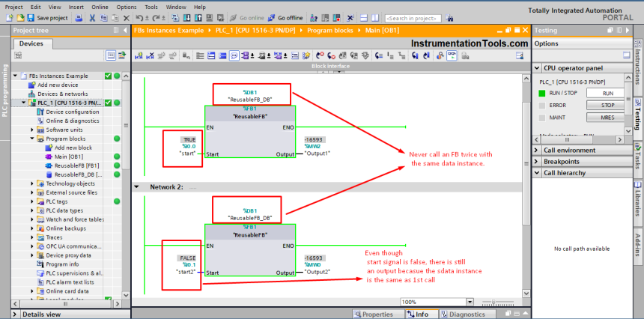Click the Open project icon
The height and width of the screenshot is (319, 644).
20,18
